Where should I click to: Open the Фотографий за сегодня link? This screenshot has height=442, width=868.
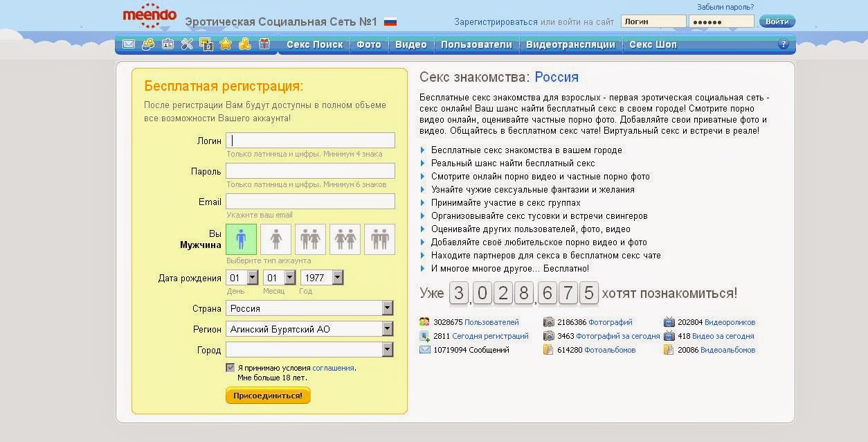[x=618, y=336]
